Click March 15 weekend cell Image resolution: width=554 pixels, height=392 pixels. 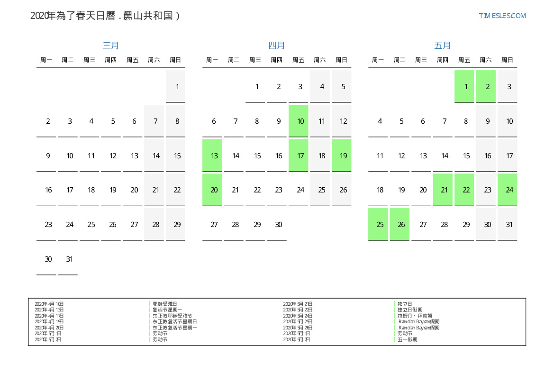[x=176, y=155]
